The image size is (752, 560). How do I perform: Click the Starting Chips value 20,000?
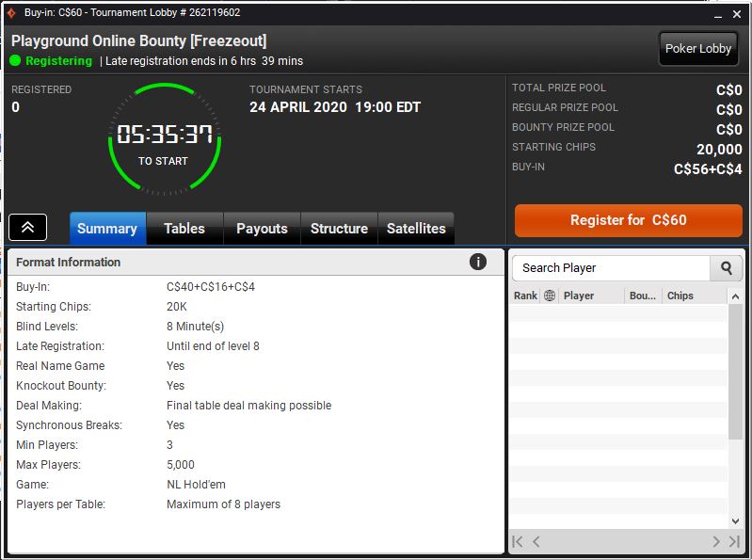tap(719, 149)
